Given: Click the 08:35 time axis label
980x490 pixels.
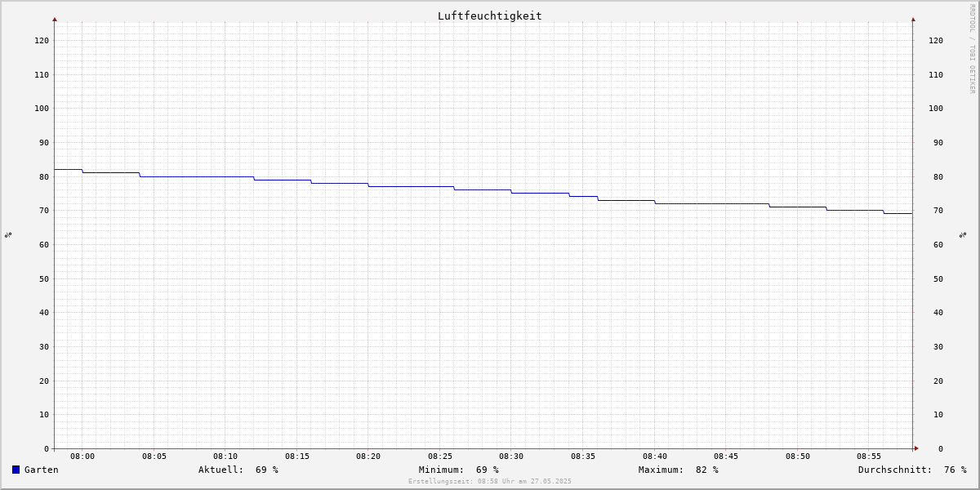Looking at the screenshot, I should 583,456.
